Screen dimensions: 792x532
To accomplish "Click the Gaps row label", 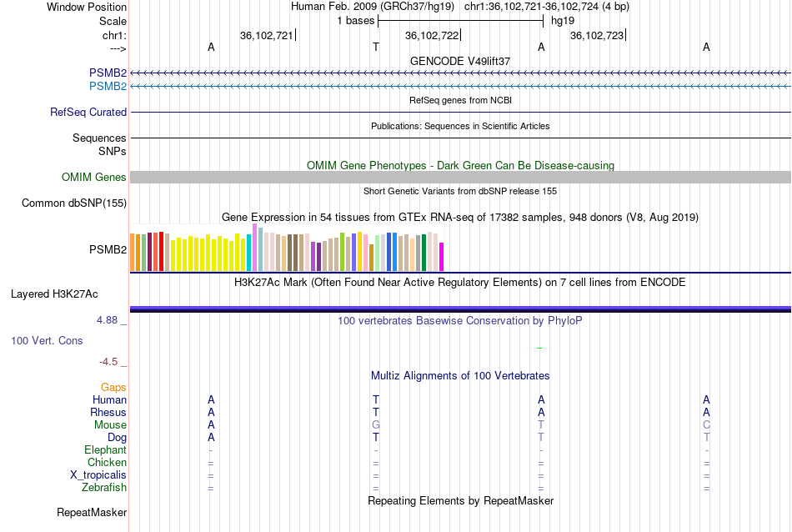I will [113, 387].
